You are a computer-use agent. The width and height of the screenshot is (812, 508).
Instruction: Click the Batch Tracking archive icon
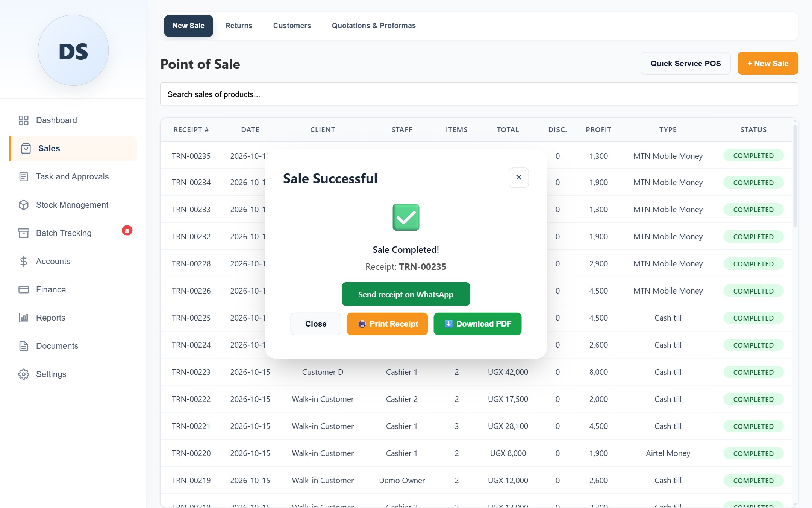click(24, 233)
